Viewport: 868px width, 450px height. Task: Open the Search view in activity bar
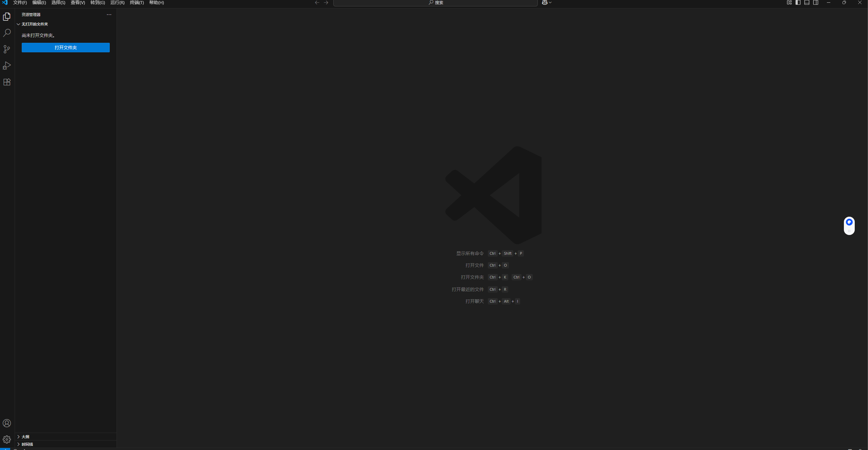7,33
